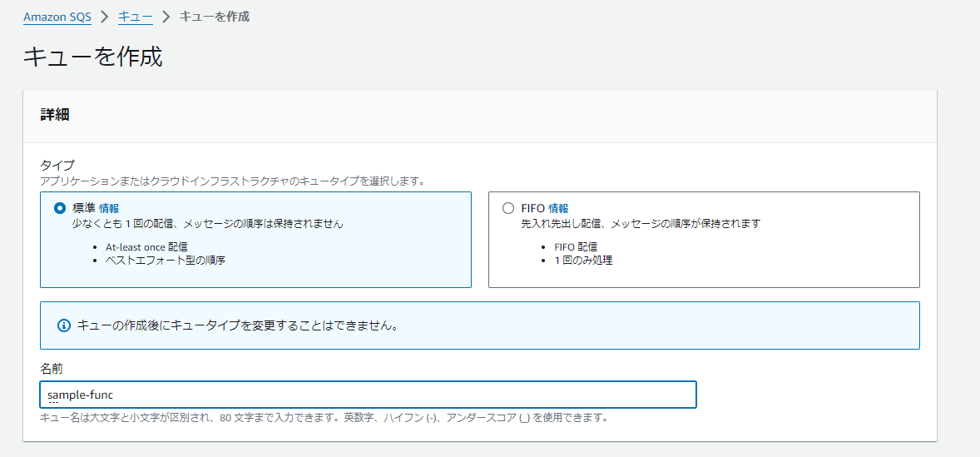
Task: Click the helper text about 80 文字 limit
Action: (x=324, y=418)
